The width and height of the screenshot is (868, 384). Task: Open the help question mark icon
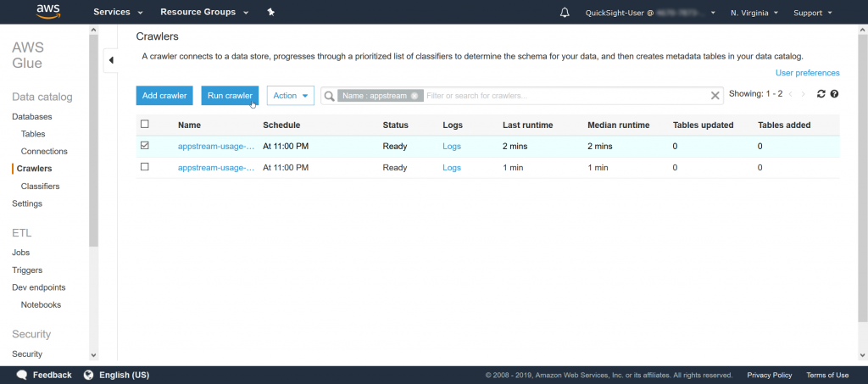pyautogui.click(x=834, y=94)
